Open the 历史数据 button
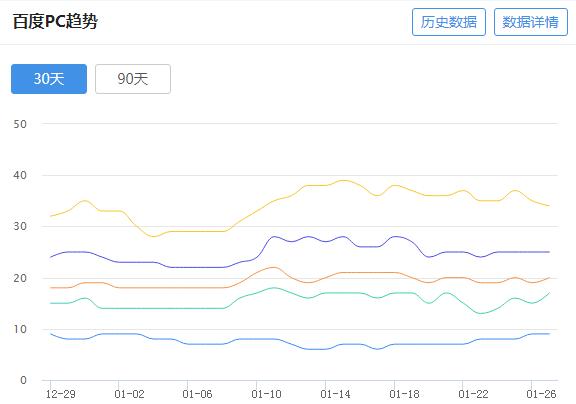Image resolution: width=576 pixels, height=404 pixels. [x=449, y=22]
